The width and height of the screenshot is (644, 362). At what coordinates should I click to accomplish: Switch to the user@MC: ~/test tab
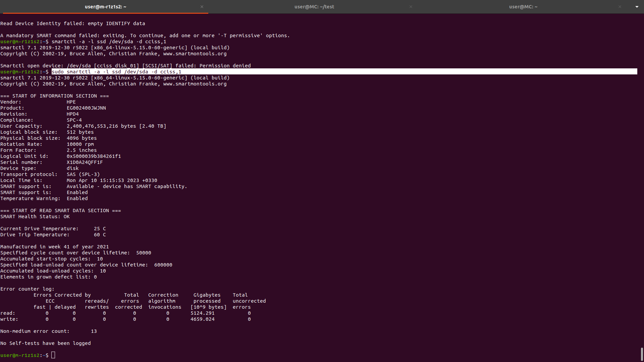(314, 7)
